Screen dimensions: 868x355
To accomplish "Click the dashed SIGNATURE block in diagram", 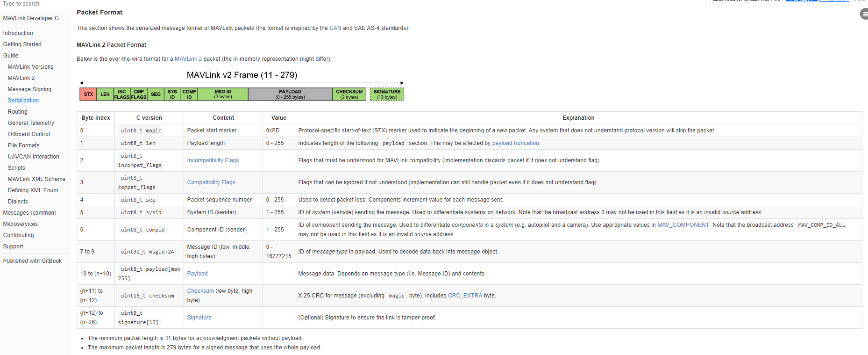I will tap(387, 94).
